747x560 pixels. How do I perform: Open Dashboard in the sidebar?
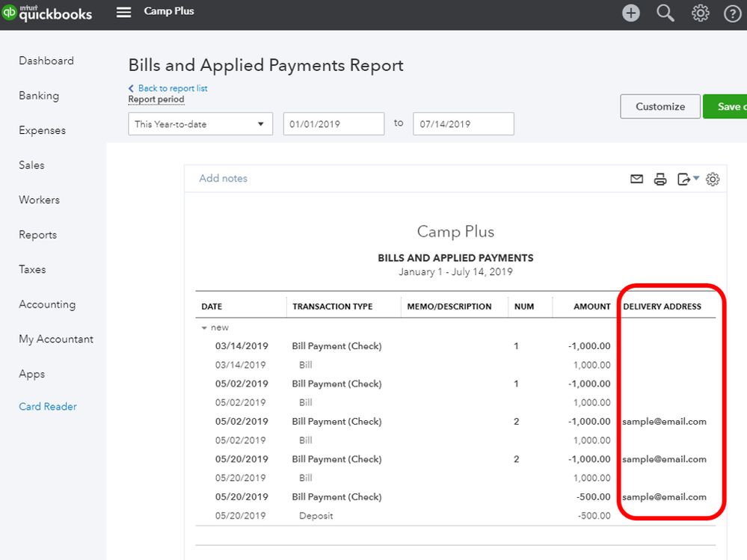[x=46, y=61]
